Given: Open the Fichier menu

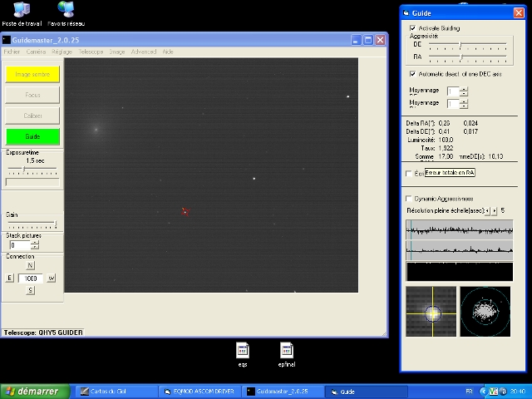Looking at the screenshot, I should click(12, 52).
